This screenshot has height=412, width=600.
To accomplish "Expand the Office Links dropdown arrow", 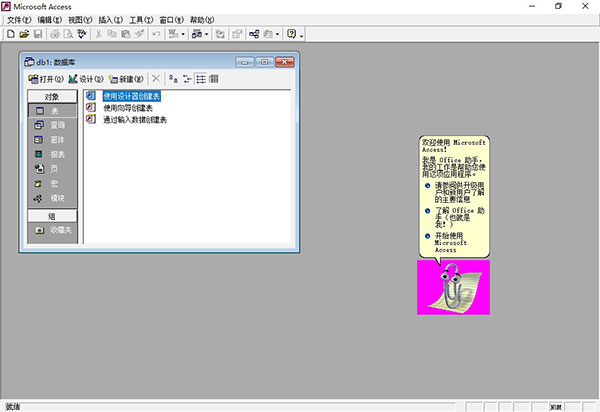I will point(182,34).
